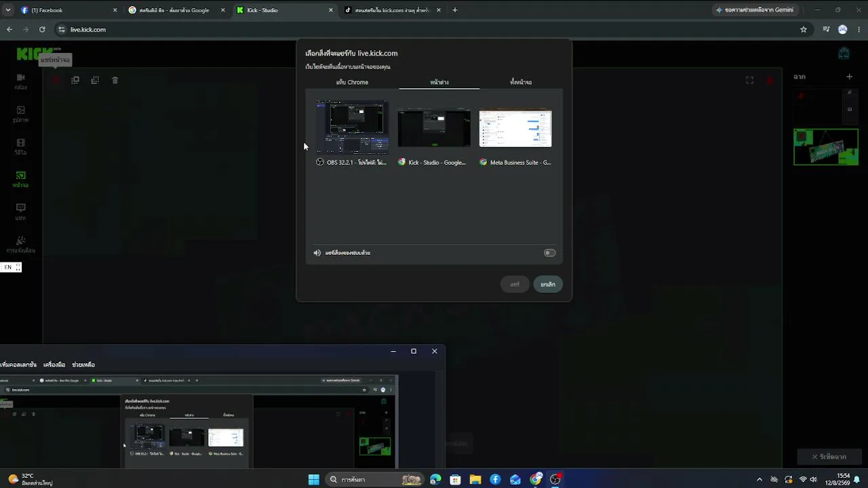This screenshot has height=488, width=868.
Task: Open the Chrome three-dot menu
Action: tap(859, 30)
